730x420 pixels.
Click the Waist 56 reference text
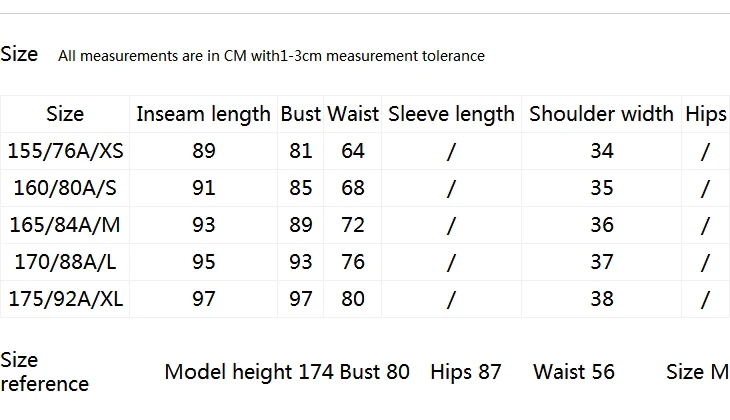[x=574, y=372]
